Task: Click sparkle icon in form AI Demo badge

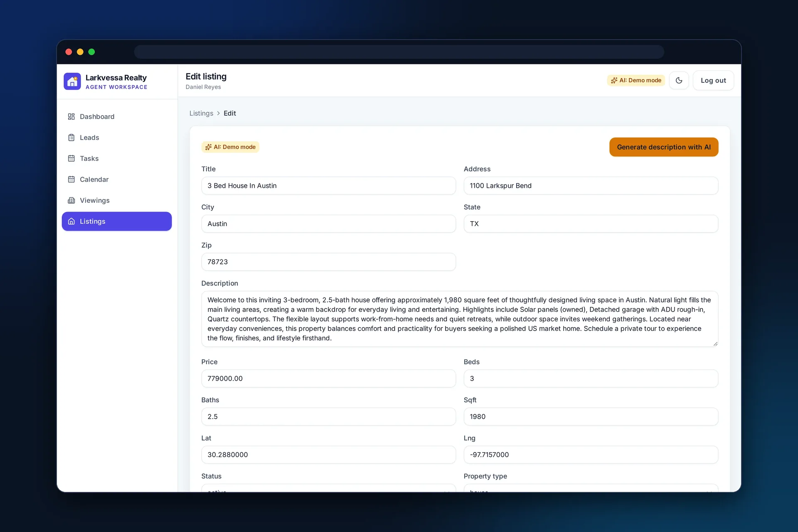Action: coord(208,147)
